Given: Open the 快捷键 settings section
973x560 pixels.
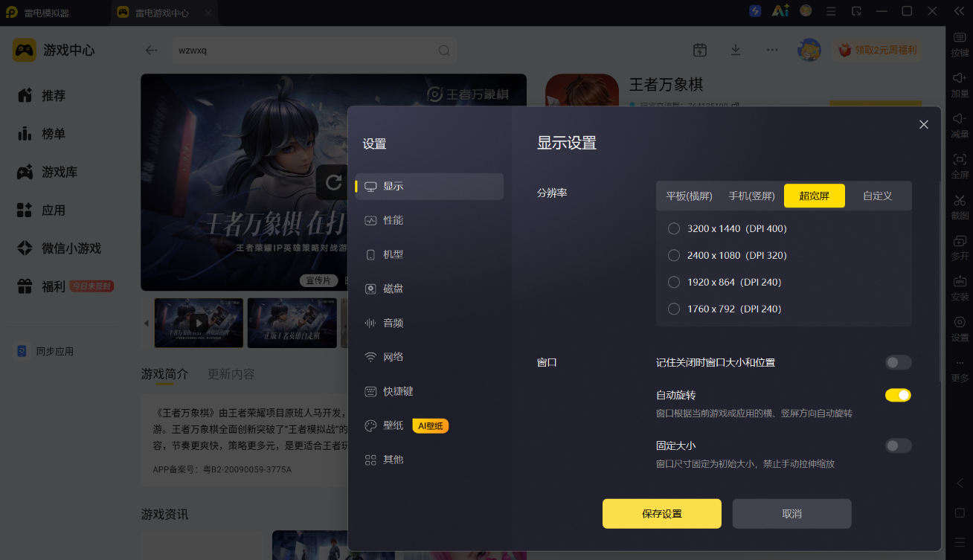Looking at the screenshot, I should [x=429, y=391].
